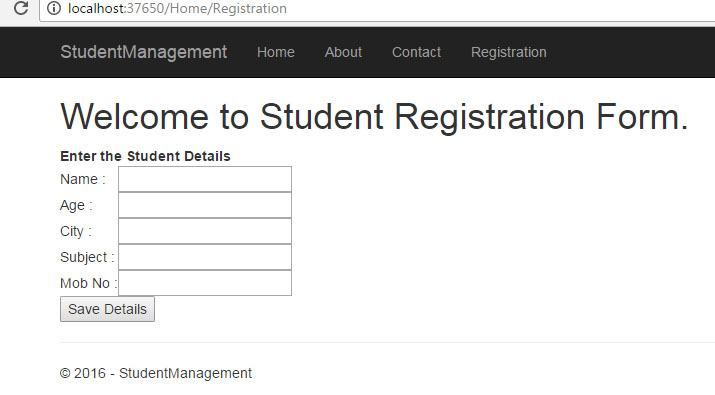Select the Contact nav item
The width and height of the screenshot is (715, 395).
pyautogui.click(x=416, y=52)
